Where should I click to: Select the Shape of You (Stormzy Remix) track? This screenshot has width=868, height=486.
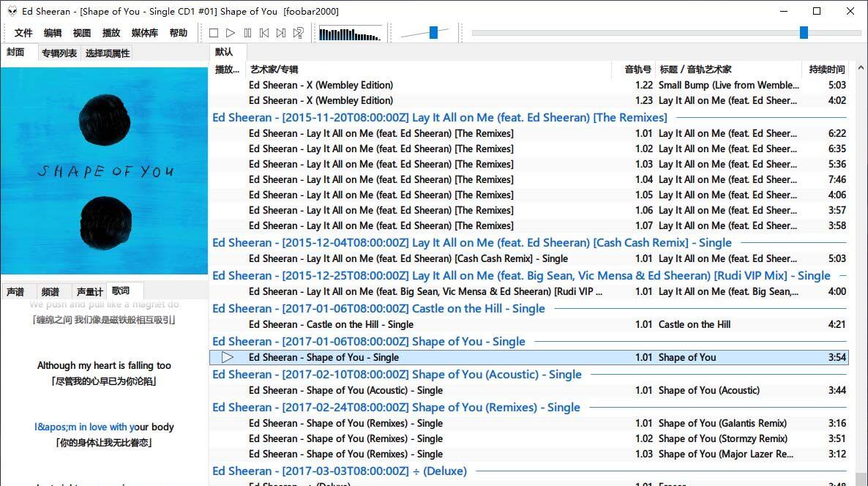[528, 439]
